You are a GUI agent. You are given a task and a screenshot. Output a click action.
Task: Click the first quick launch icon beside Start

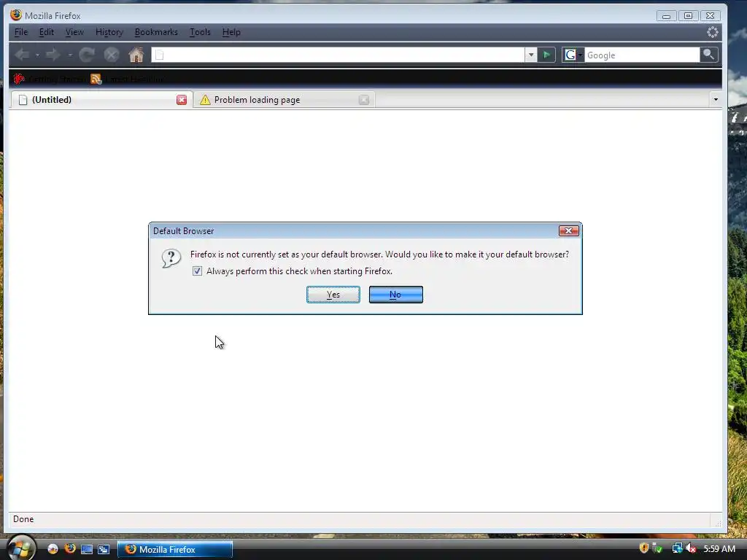pos(53,549)
